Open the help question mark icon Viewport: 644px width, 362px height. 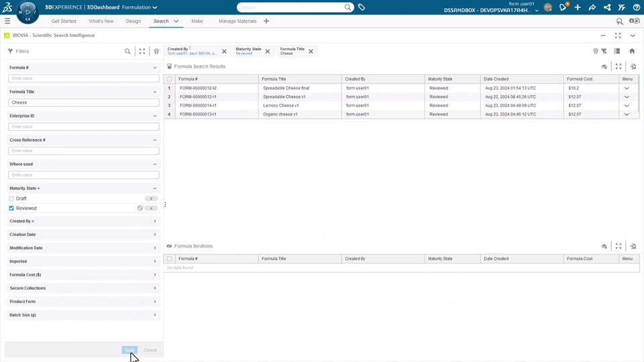pyautogui.click(x=636, y=7)
